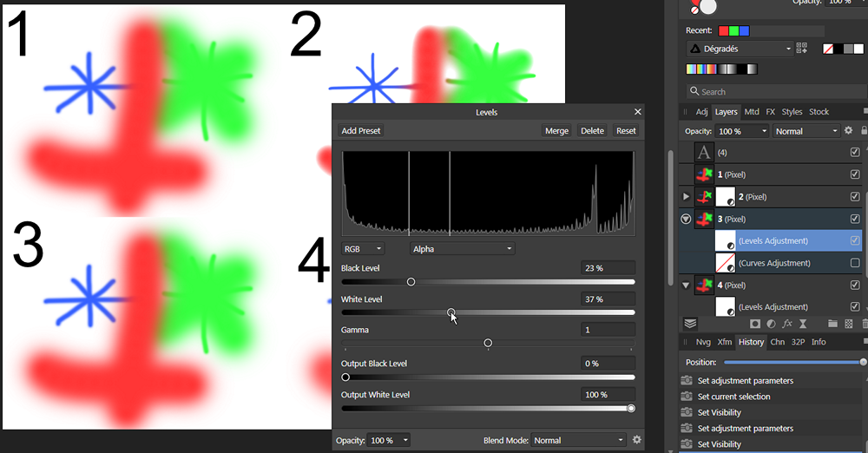Pick the recent green color

(x=734, y=30)
